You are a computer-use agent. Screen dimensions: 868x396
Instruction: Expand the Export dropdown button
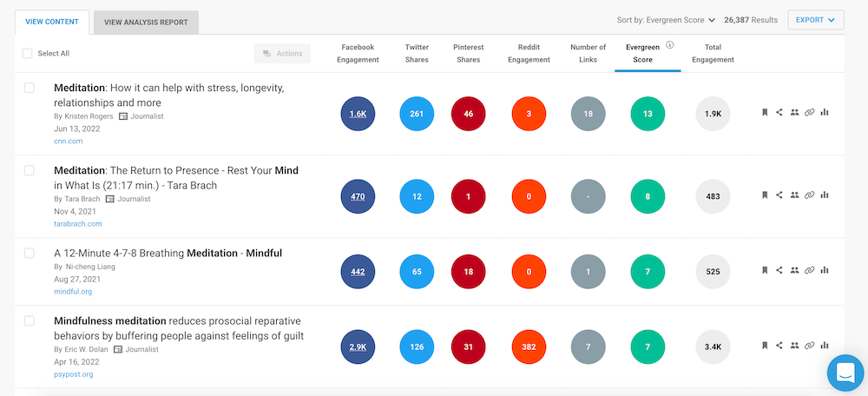(x=815, y=20)
